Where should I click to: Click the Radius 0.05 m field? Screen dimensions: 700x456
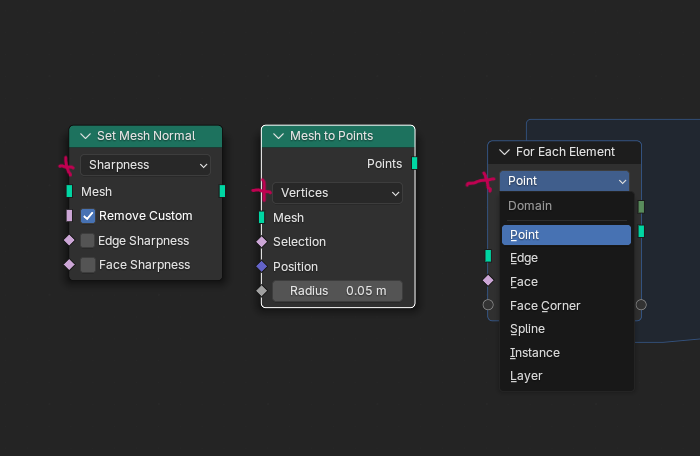[x=338, y=291]
